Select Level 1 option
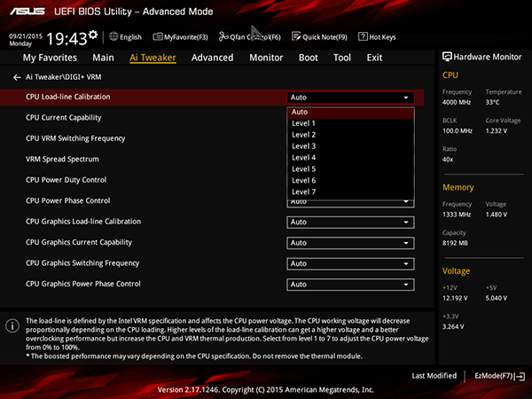Viewport: 532px width, 399px height. pyautogui.click(x=350, y=123)
